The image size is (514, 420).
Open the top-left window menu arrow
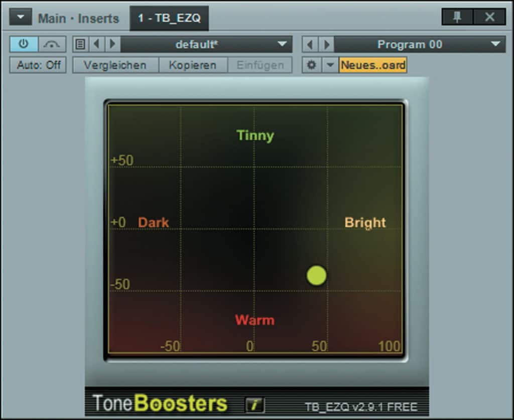[20, 17]
